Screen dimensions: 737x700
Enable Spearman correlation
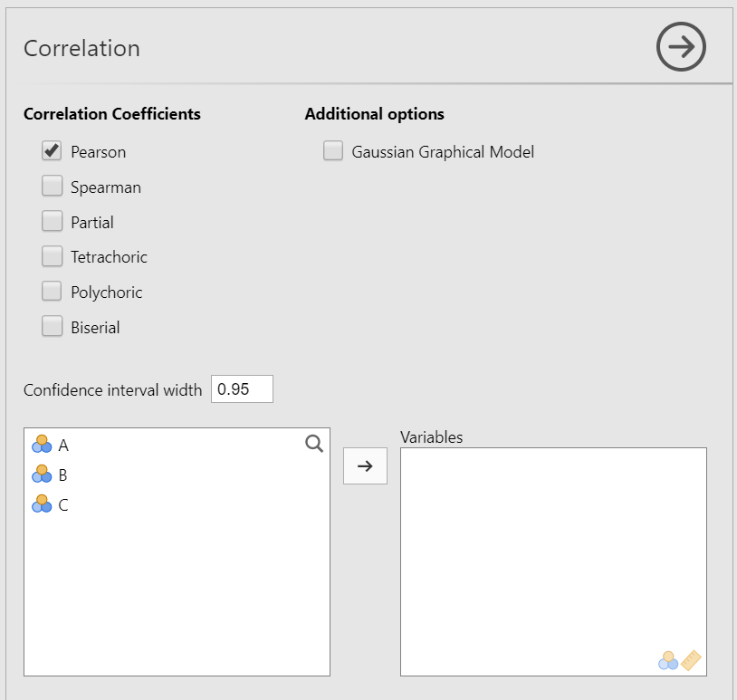52,186
